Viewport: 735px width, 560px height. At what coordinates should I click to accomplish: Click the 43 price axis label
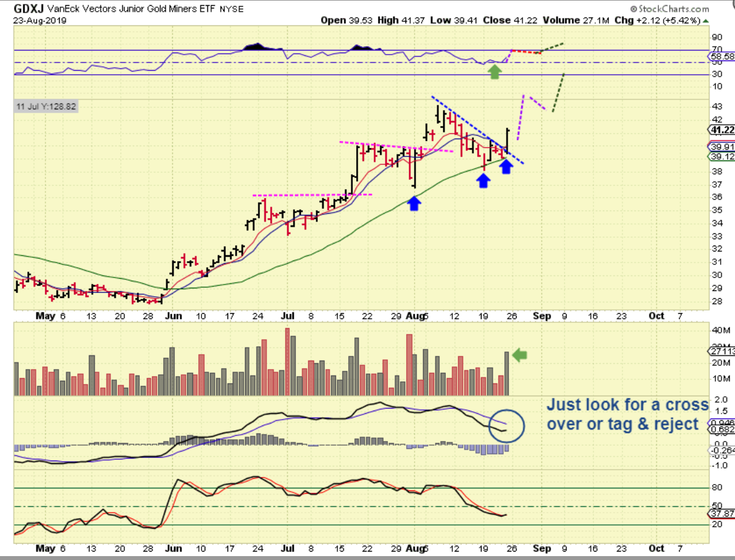coord(717,107)
